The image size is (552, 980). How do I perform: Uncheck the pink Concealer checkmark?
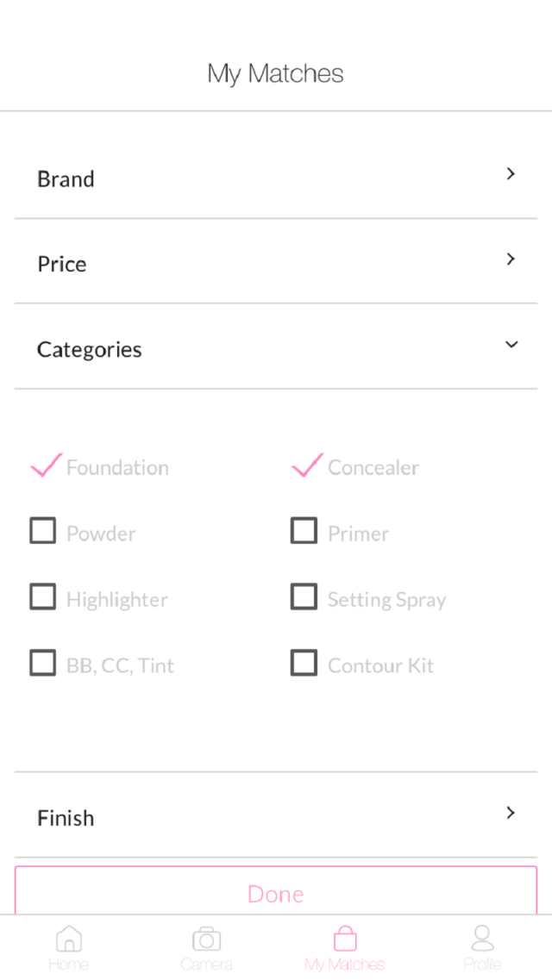point(307,465)
